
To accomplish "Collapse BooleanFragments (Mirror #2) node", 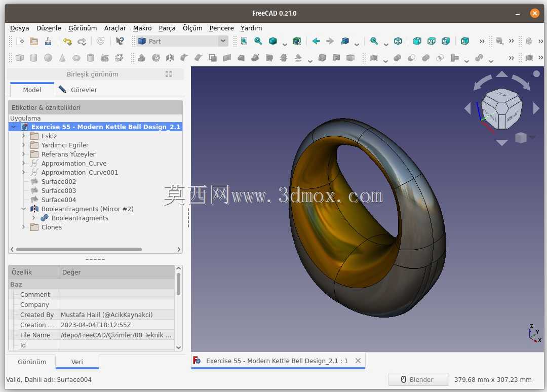I will (x=24, y=209).
